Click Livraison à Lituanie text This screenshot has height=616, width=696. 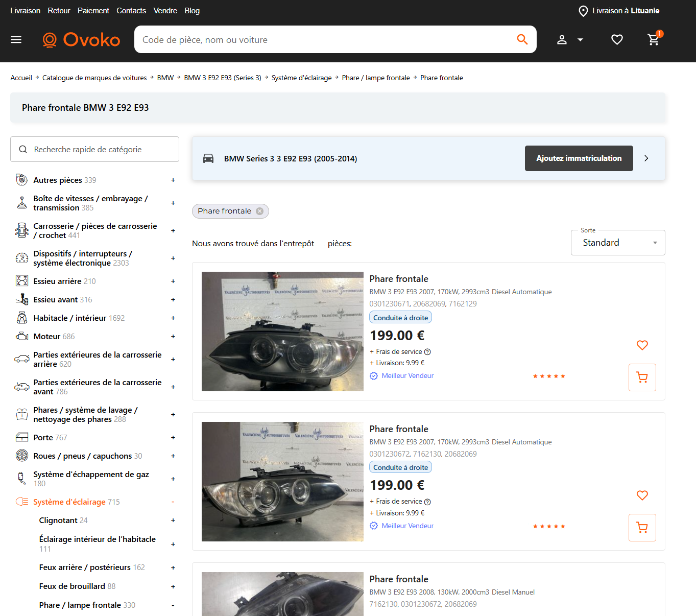click(626, 11)
